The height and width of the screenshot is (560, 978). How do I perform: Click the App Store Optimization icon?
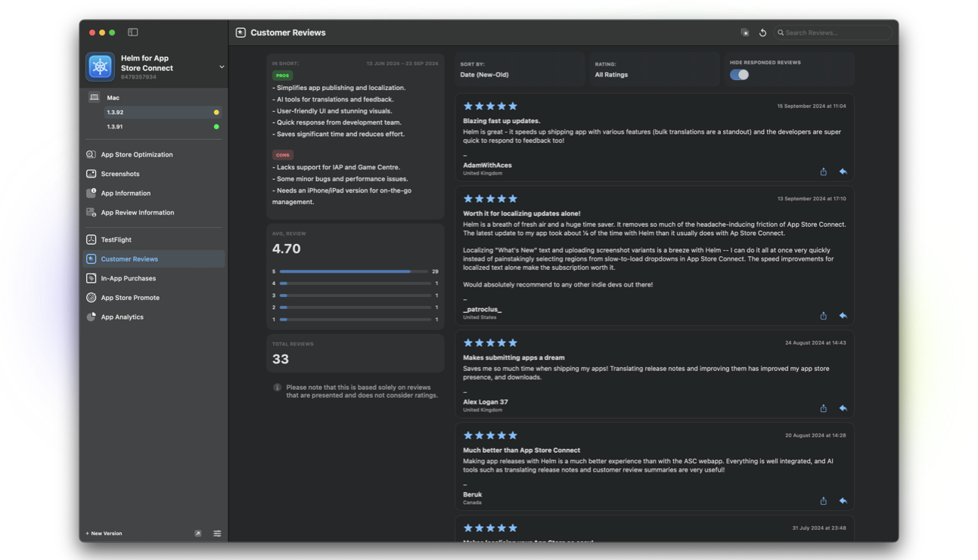tap(91, 154)
